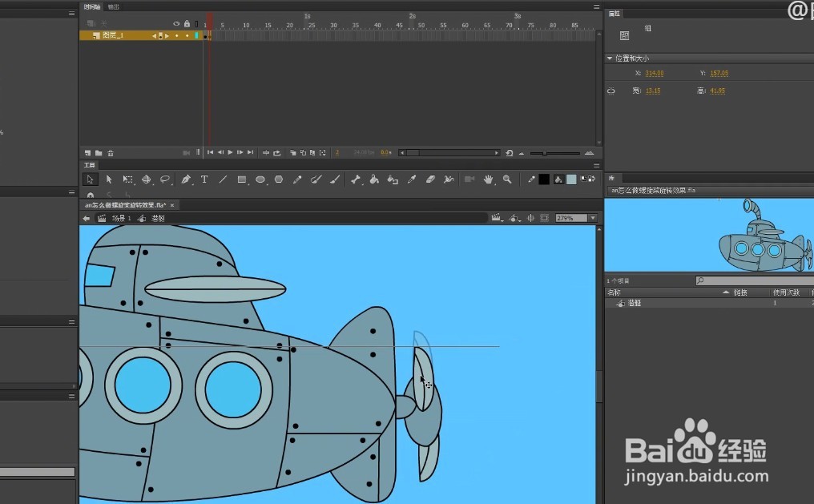Select the Width tool

tap(449, 179)
